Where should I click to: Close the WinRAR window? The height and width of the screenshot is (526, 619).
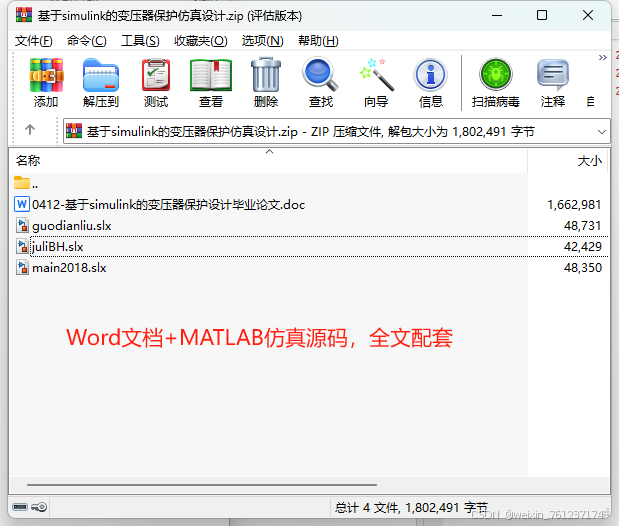(x=588, y=16)
